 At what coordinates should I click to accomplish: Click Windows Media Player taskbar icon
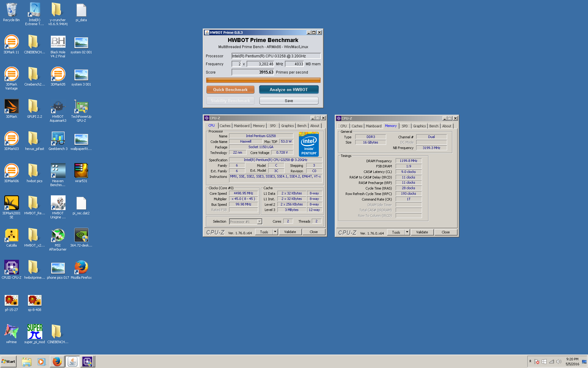41,362
